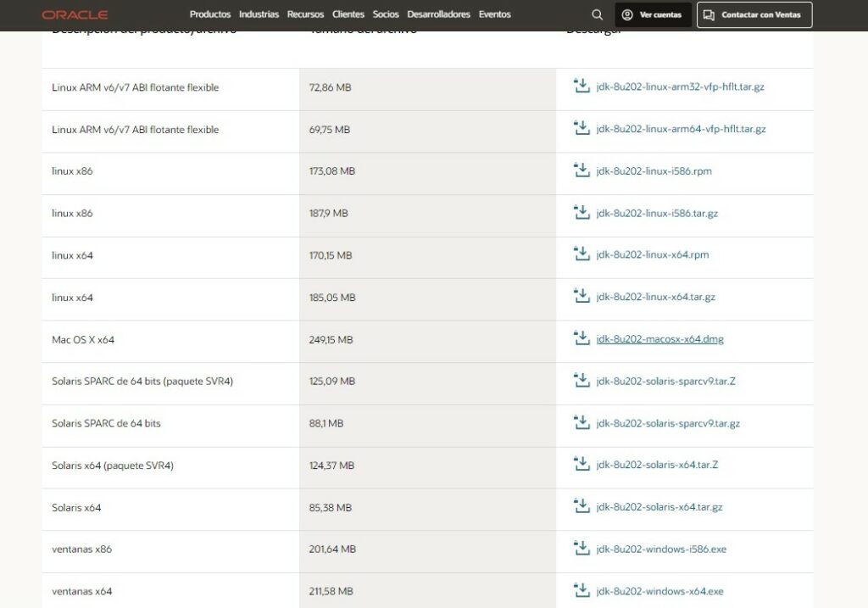Select Solaris SPARC de 64 bits (paquete SVR4) text
Screen dimensions: 868x608
click(142, 381)
